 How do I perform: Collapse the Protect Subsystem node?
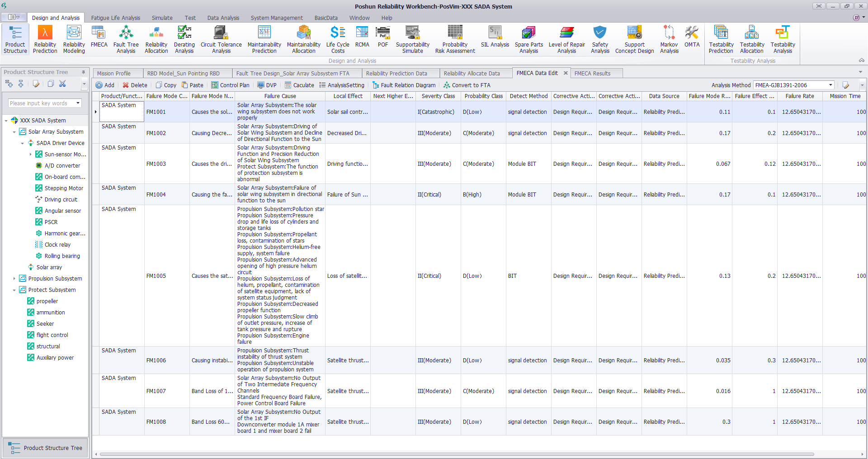(x=14, y=290)
